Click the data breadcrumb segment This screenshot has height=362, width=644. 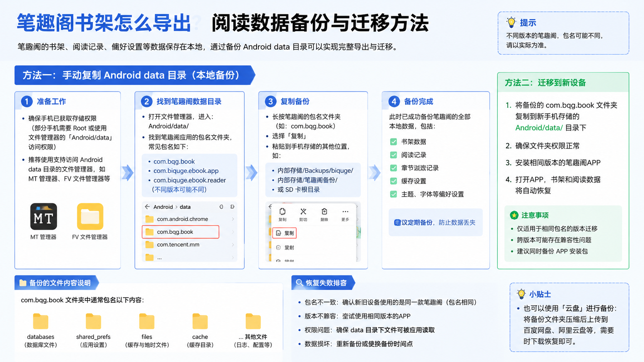click(185, 207)
